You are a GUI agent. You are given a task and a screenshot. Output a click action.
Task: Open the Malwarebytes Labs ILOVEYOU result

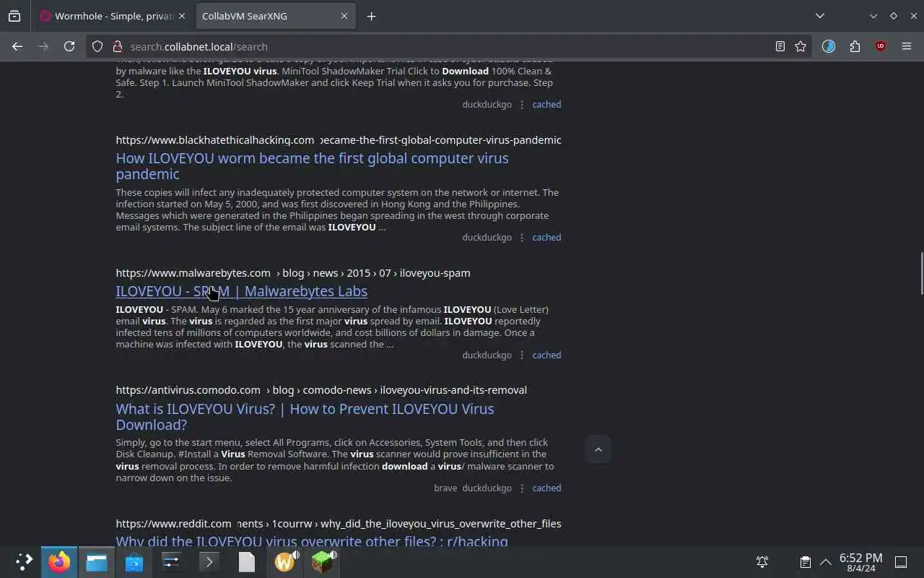(241, 291)
